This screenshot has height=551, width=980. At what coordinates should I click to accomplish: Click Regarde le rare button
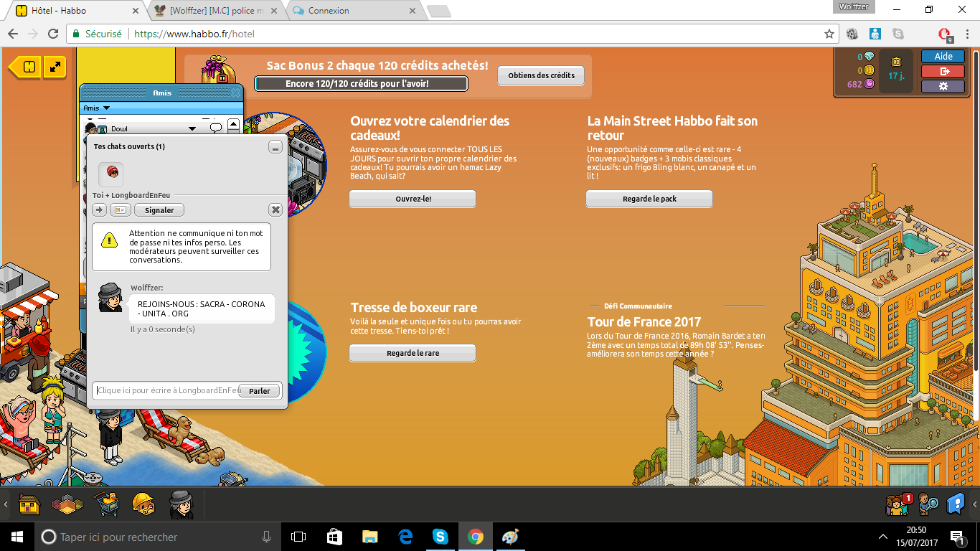click(413, 353)
